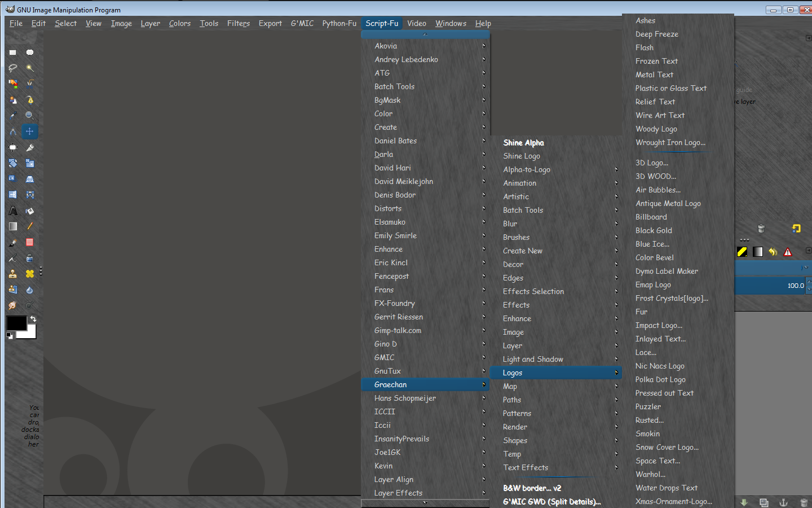
Task: Open the Python-Fu menu
Action: click(339, 23)
